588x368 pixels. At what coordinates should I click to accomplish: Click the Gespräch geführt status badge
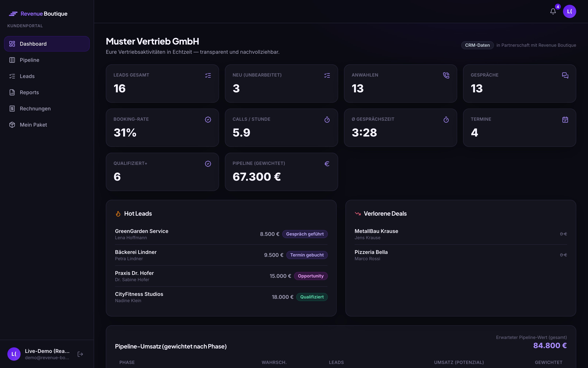tap(305, 234)
